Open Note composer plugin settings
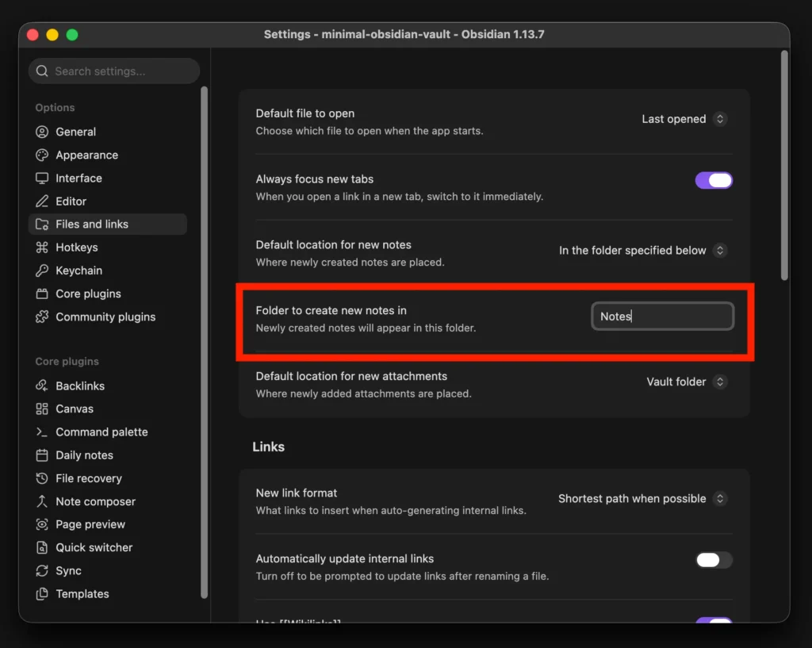The height and width of the screenshot is (648, 812). point(108,501)
